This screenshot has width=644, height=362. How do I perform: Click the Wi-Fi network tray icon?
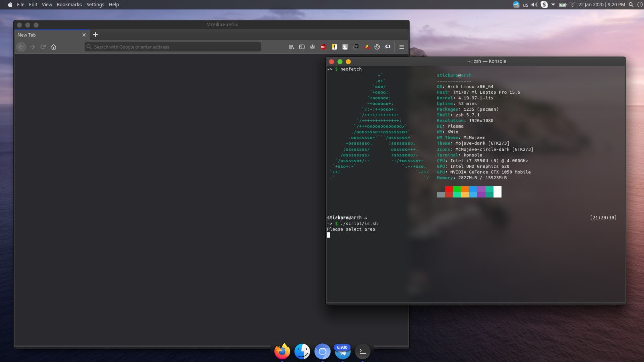click(x=572, y=4)
